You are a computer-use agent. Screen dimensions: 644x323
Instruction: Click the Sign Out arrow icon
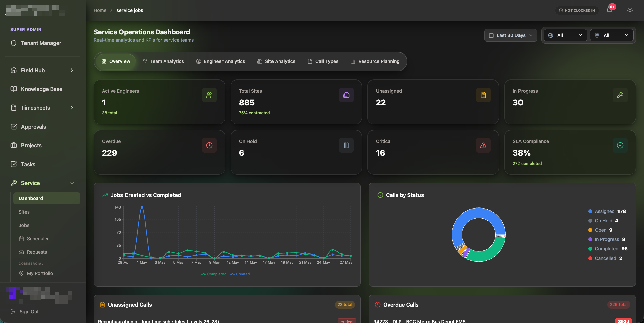(x=13, y=312)
